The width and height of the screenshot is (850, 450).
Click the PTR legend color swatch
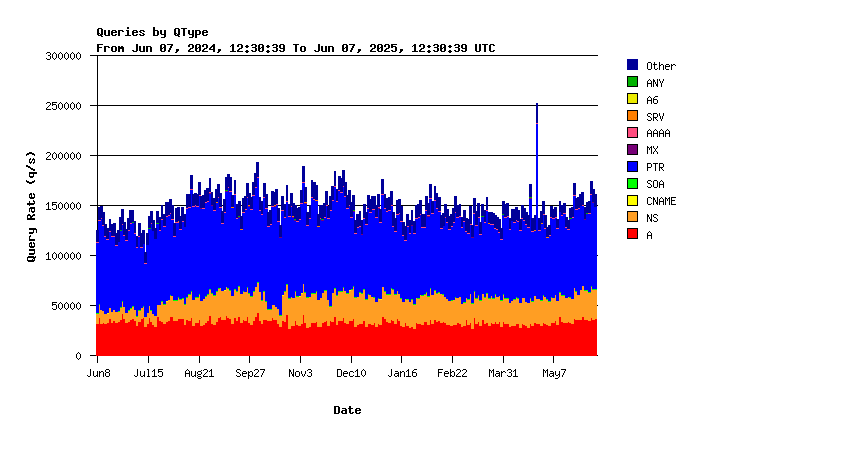click(x=632, y=166)
